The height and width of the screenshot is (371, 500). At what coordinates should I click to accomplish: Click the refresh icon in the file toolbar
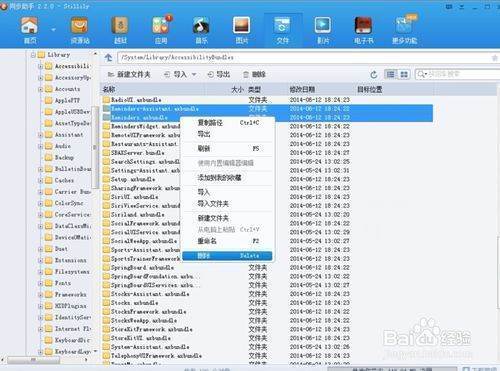pos(374,74)
